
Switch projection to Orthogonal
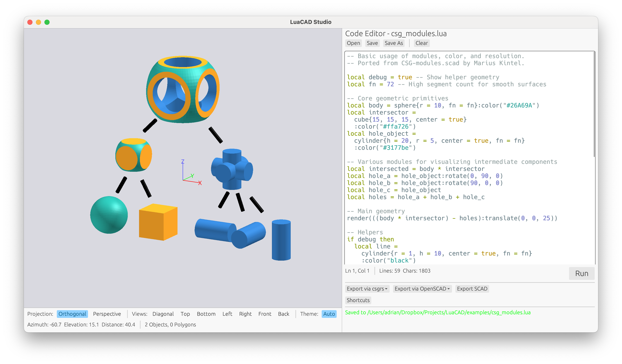tap(72, 314)
